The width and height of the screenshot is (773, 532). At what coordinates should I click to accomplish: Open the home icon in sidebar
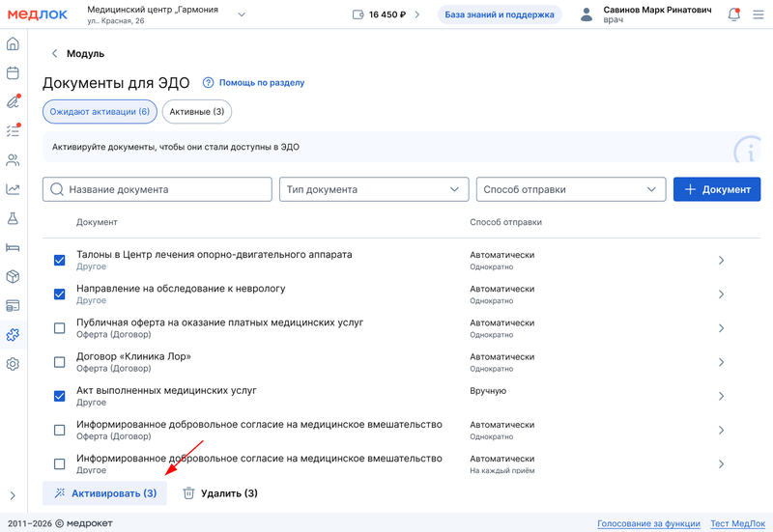tap(13, 43)
